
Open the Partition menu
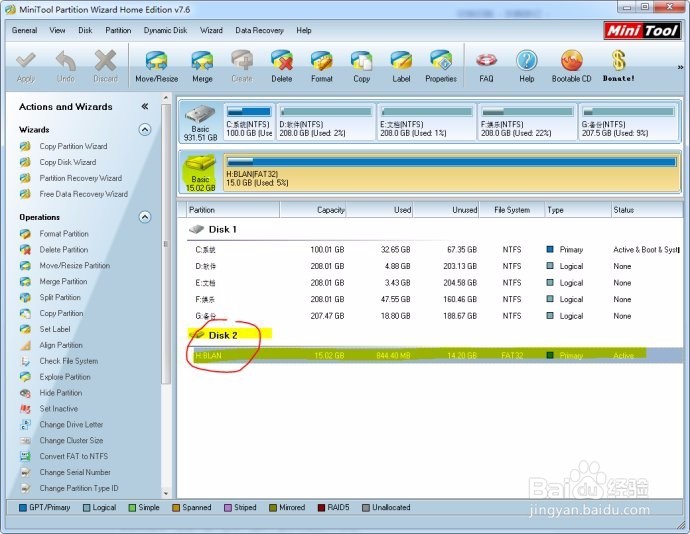118,30
